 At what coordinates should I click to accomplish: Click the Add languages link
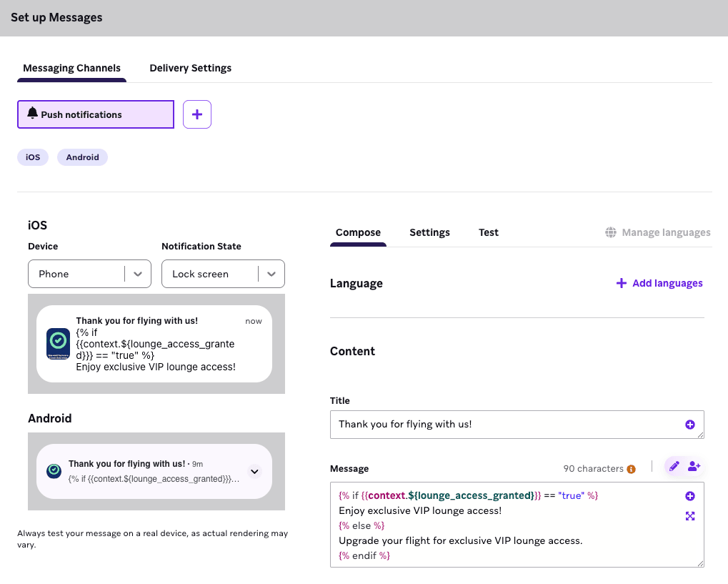tap(659, 283)
